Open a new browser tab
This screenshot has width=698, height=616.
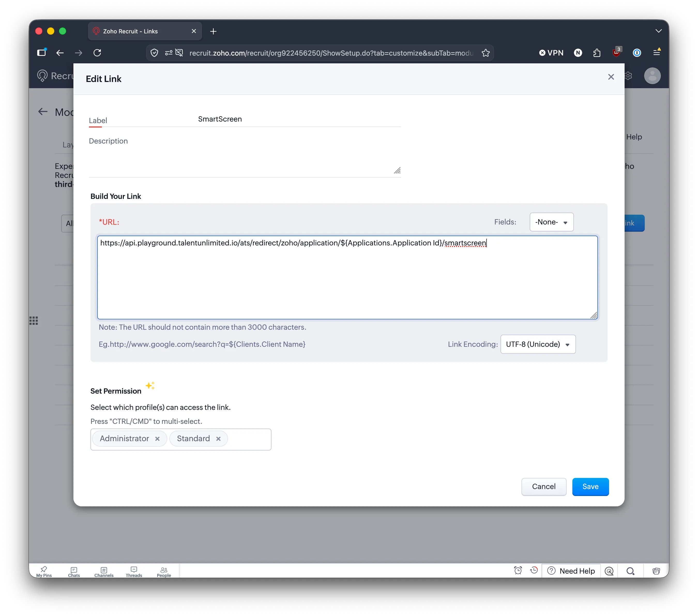(214, 32)
